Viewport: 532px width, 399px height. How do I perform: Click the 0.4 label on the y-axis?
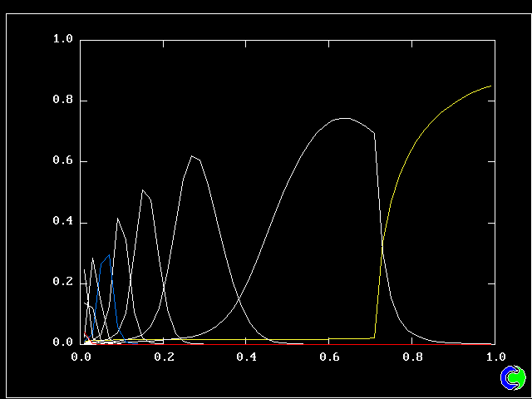pyautogui.click(x=63, y=222)
